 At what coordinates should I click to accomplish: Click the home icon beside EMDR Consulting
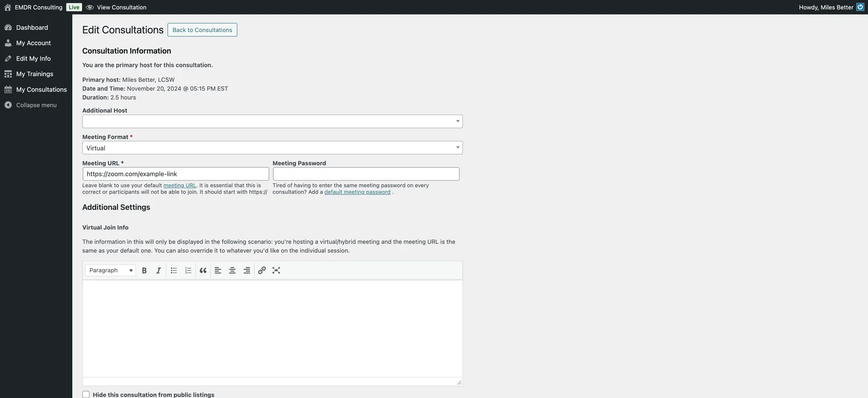pos(8,8)
